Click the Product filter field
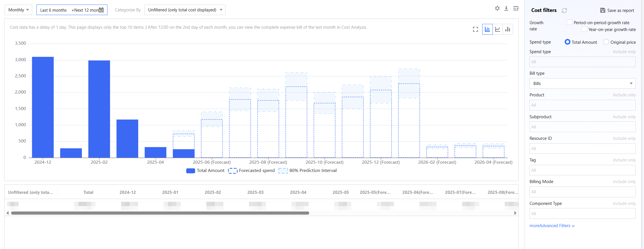Image resolution: width=644 pixels, height=249 pixels. [582, 105]
